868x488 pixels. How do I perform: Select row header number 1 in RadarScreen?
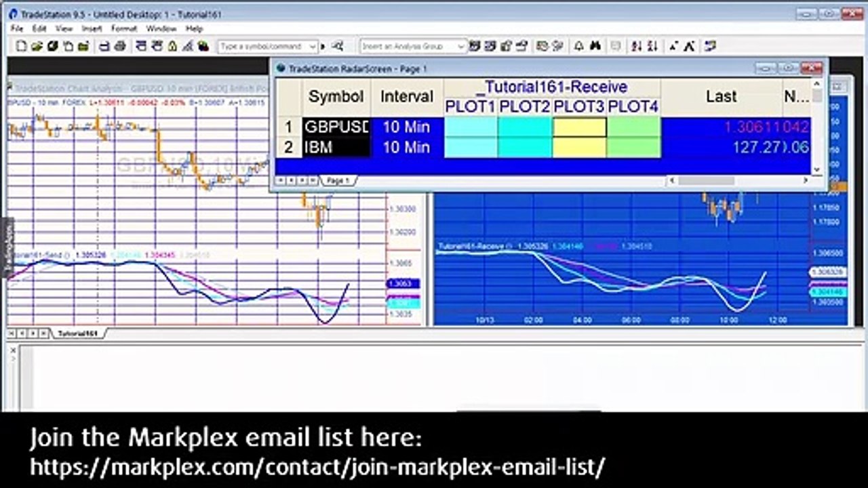tap(288, 127)
